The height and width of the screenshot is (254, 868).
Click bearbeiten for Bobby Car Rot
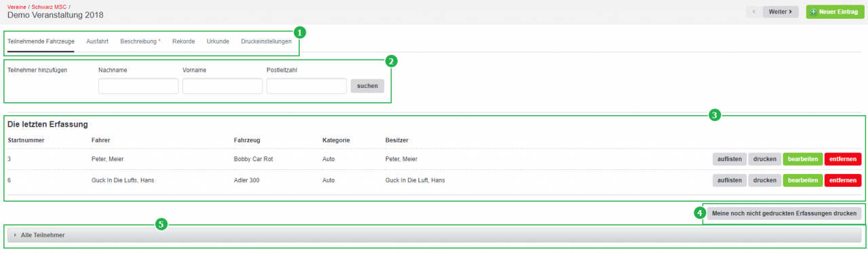803,159
